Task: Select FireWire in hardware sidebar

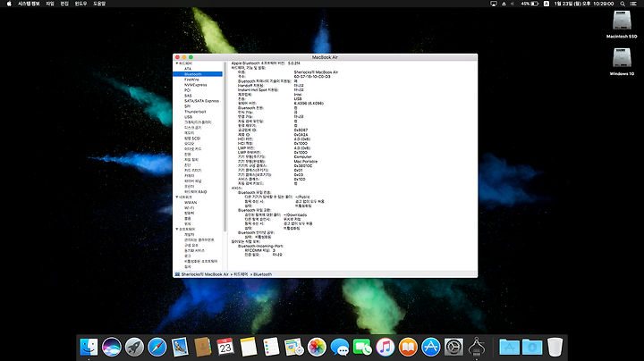Action: click(x=191, y=80)
